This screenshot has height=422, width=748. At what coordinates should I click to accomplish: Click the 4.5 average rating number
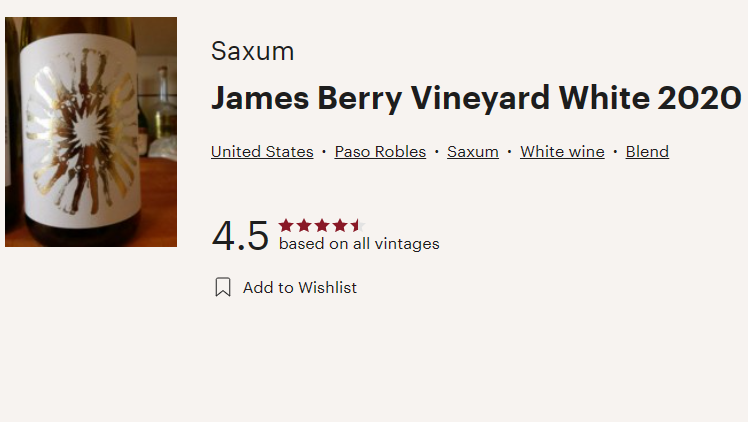240,236
